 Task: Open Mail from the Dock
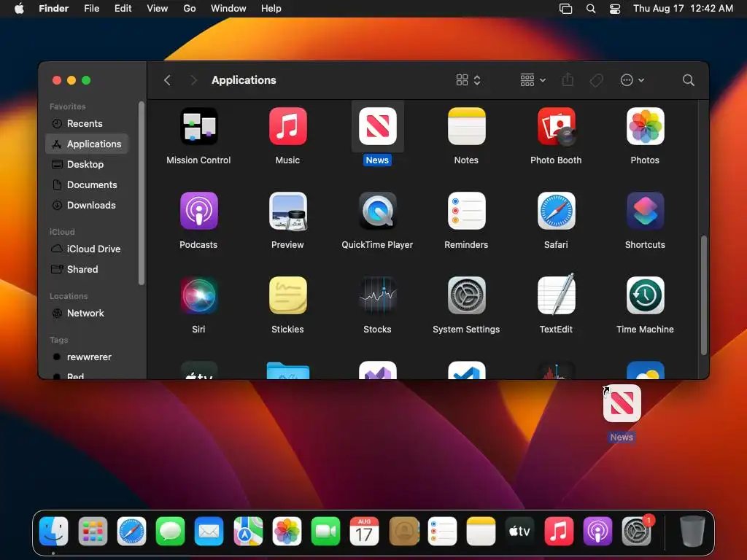[209, 531]
